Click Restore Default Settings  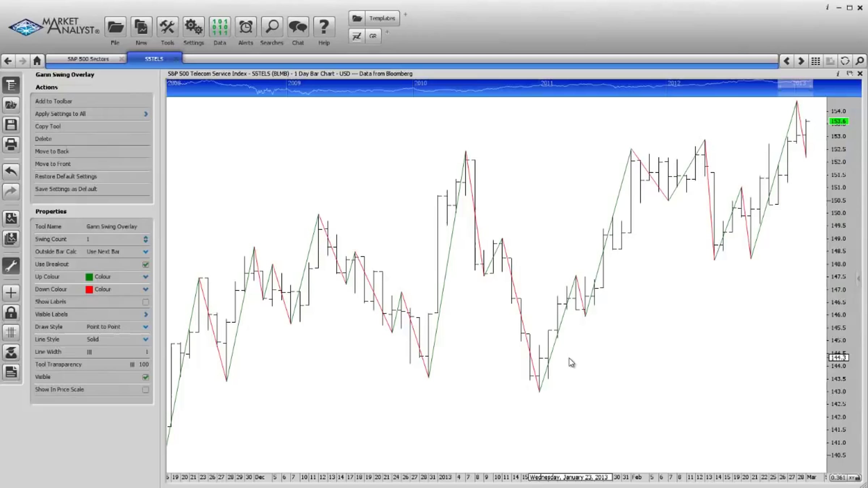click(x=66, y=176)
